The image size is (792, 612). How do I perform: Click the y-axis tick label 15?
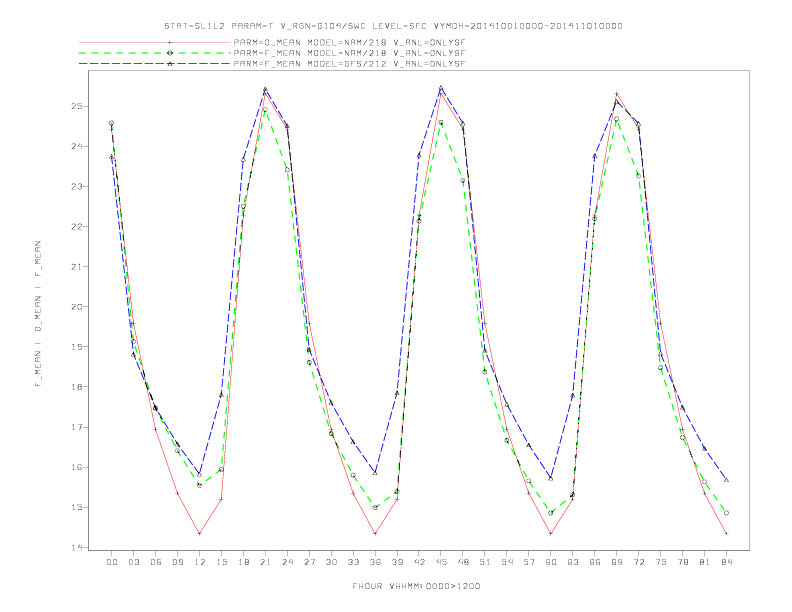click(x=77, y=507)
